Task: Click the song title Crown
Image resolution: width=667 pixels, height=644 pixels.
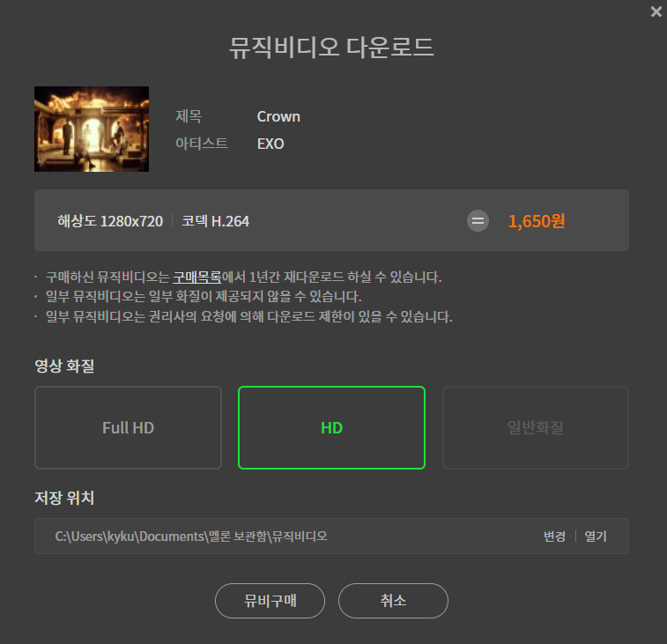Action: click(x=278, y=116)
